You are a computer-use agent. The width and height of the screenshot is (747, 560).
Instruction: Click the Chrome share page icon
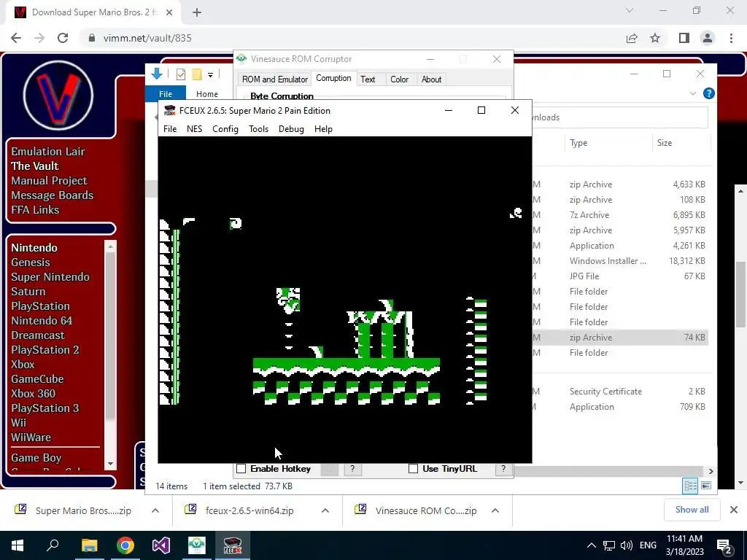[632, 38]
